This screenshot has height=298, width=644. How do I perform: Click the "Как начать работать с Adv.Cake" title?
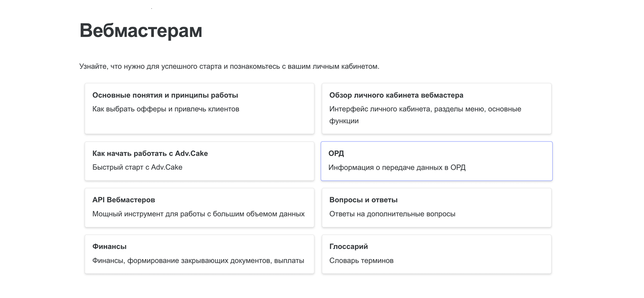tap(150, 153)
